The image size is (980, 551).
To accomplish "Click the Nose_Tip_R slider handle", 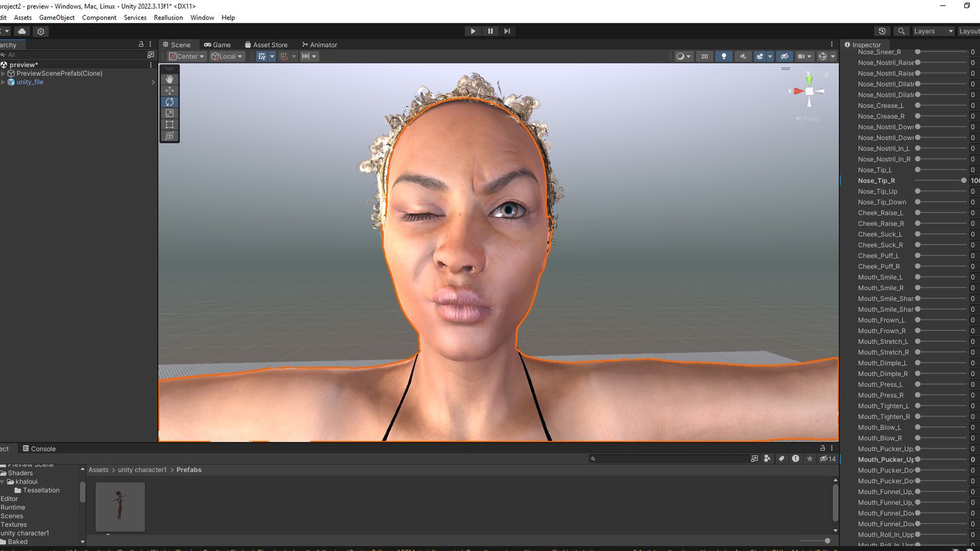I will point(964,181).
